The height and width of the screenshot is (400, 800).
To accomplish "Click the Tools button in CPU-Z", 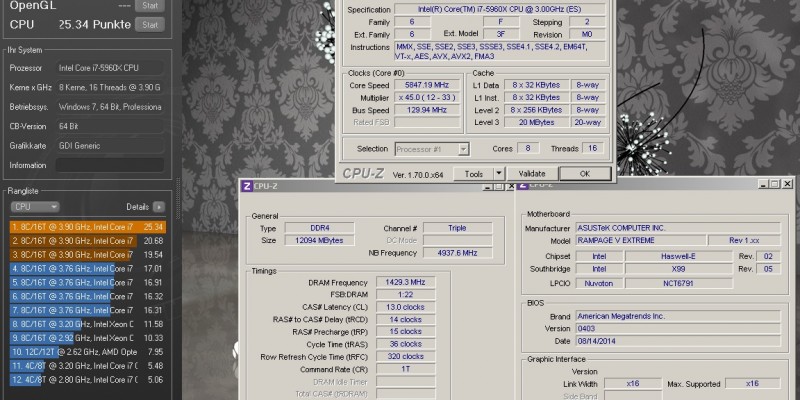I will pyautogui.click(x=473, y=174).
